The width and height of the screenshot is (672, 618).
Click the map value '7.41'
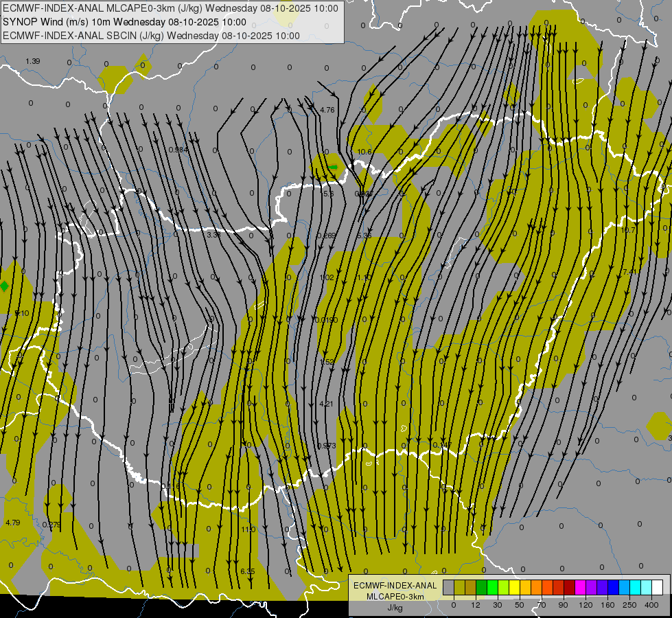629,272
